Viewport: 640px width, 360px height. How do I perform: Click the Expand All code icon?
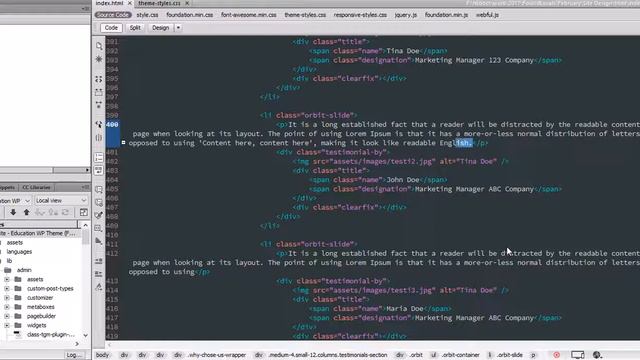[99, 105]
